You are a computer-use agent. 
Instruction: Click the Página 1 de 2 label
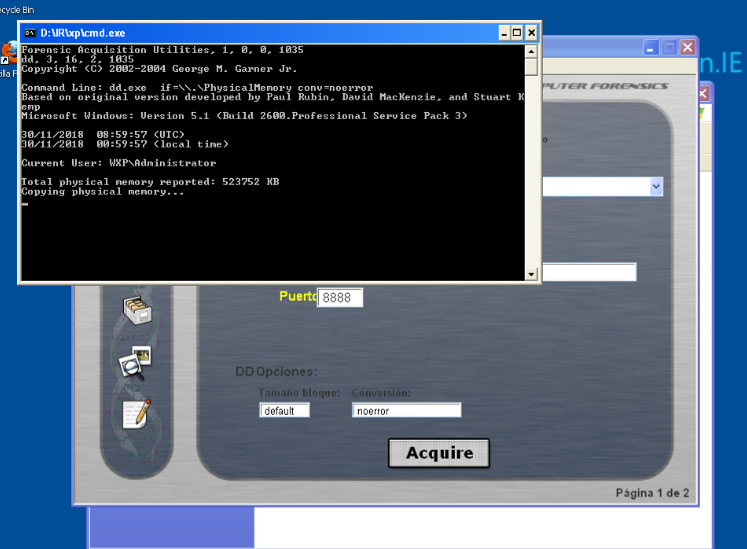coord(652,492)
